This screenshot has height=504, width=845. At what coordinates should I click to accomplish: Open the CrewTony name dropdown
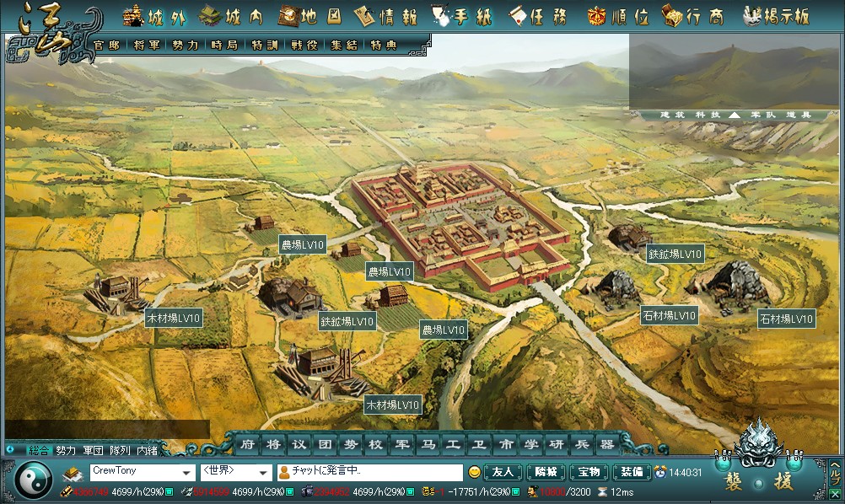point(185,472)
